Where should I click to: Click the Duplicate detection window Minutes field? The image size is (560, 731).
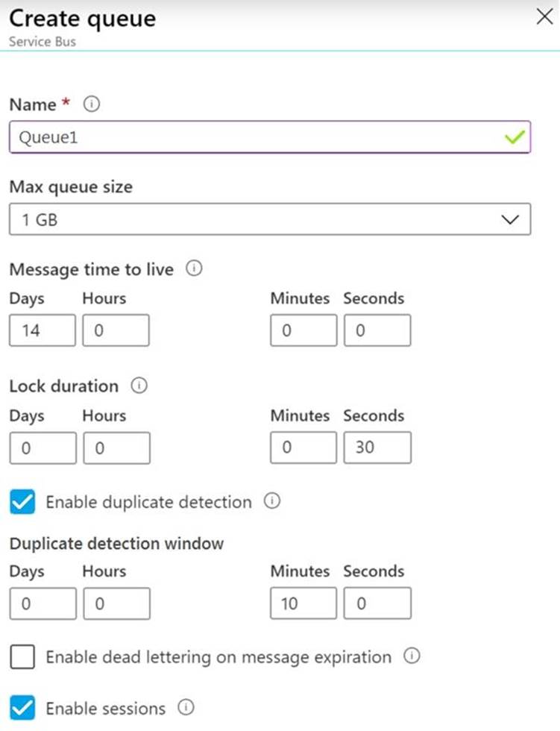pos(303,603)
